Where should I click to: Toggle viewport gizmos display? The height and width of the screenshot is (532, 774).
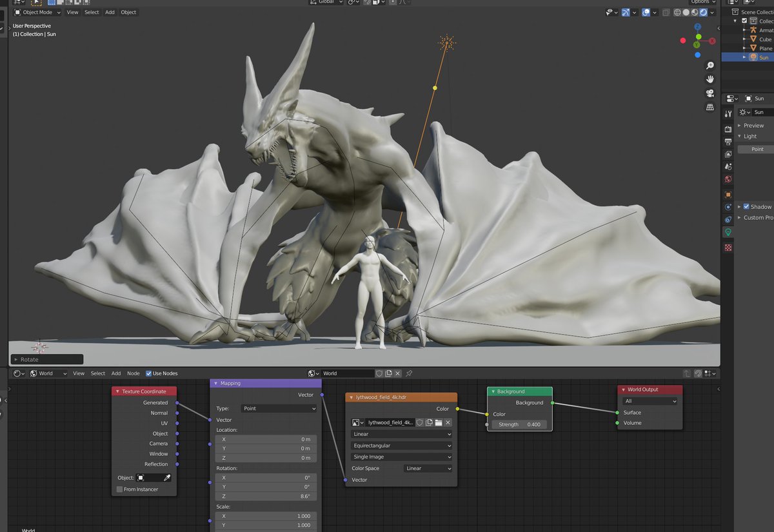tap(626, 12)
